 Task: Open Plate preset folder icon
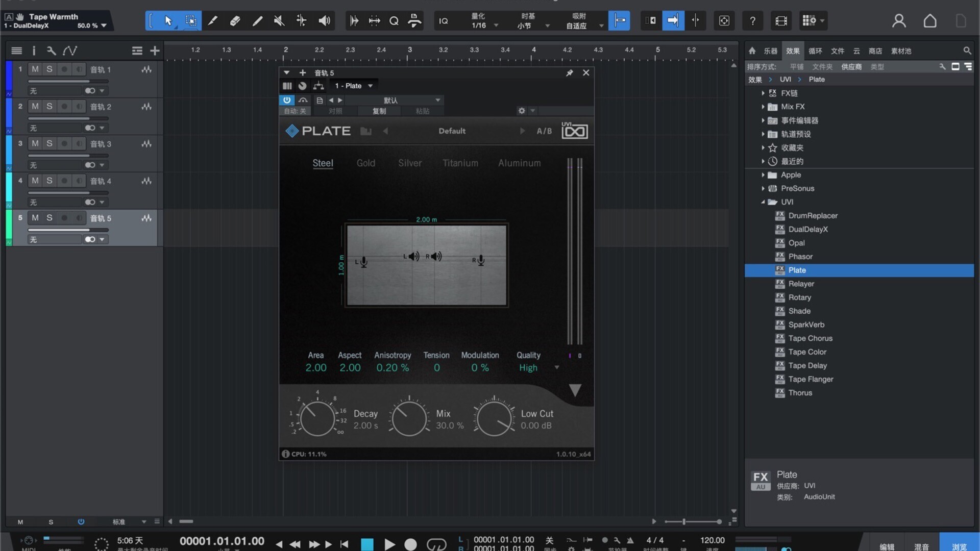click(x=365, y=131)
